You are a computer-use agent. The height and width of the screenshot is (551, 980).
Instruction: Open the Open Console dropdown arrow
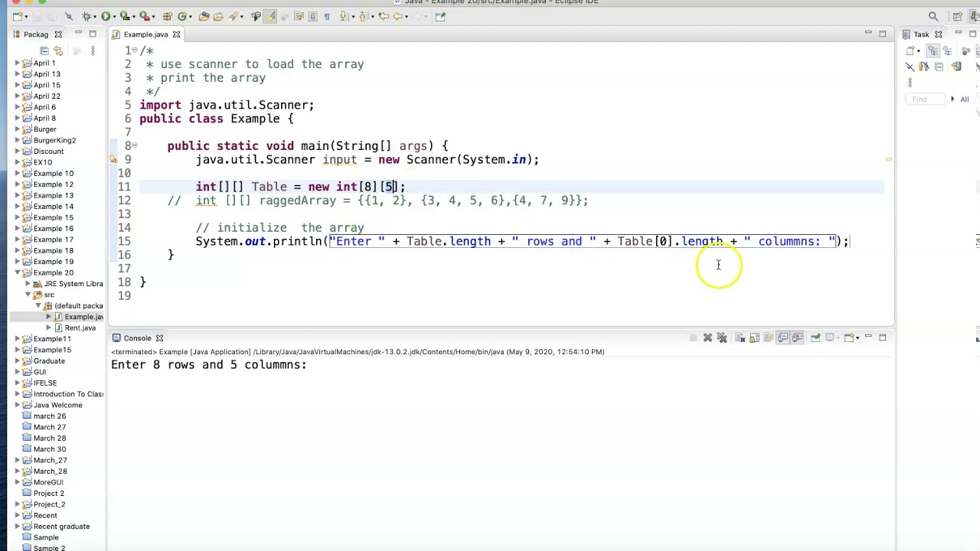(x=857, y=338)
